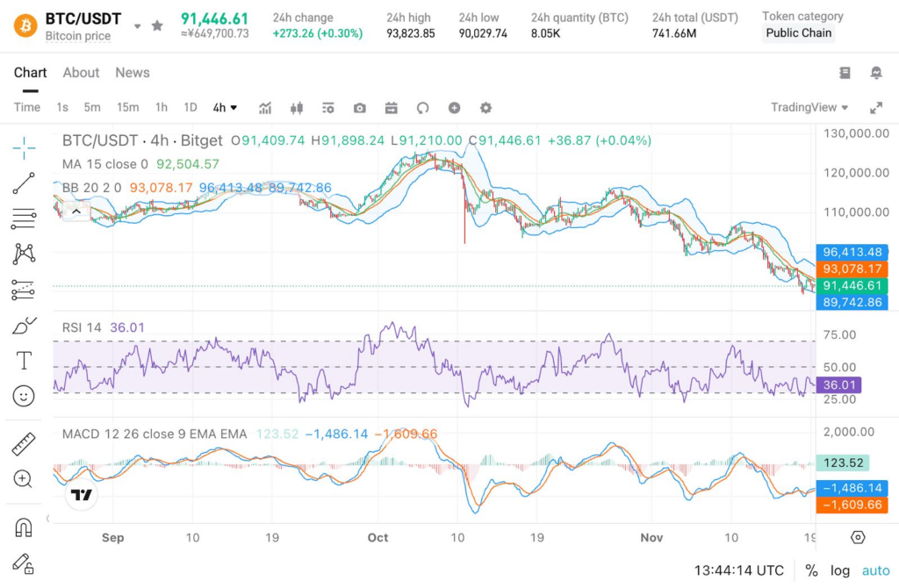Switch to the News tab

133,73
